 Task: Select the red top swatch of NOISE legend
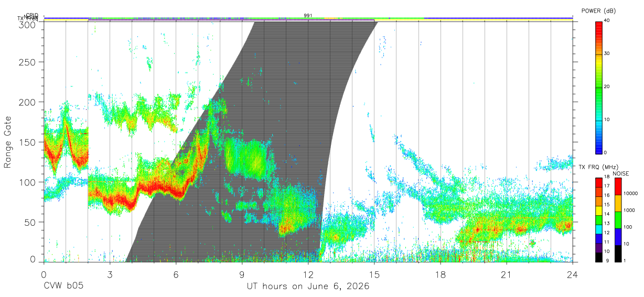point(618,186)
